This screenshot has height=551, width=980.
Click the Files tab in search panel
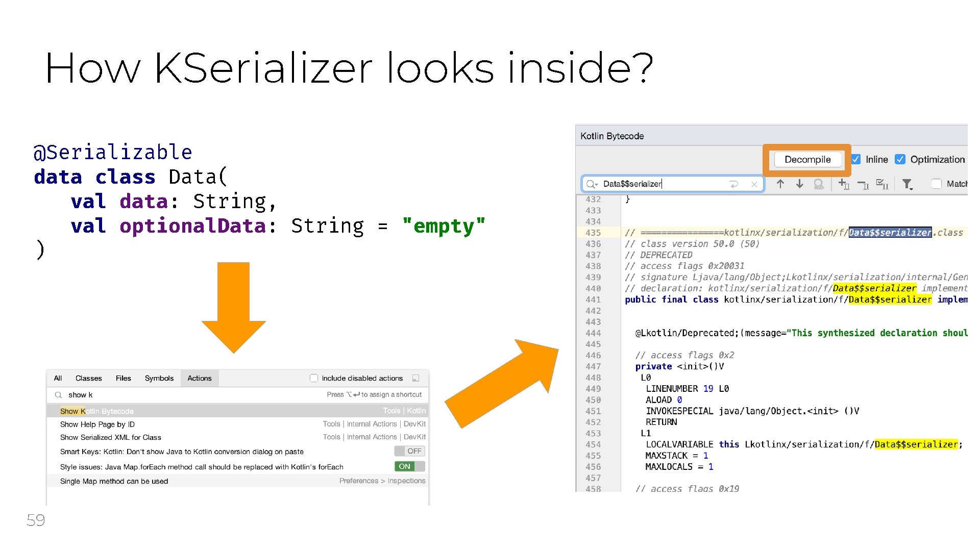122,378
